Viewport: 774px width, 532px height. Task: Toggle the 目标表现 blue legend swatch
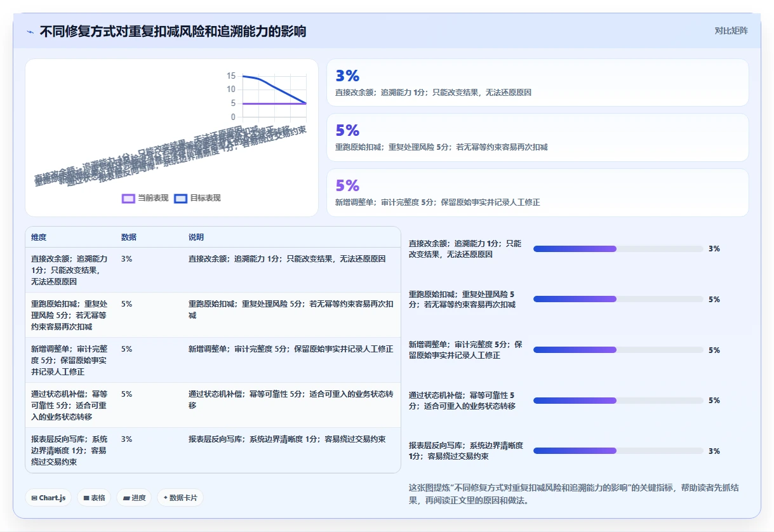coord(180,198)
